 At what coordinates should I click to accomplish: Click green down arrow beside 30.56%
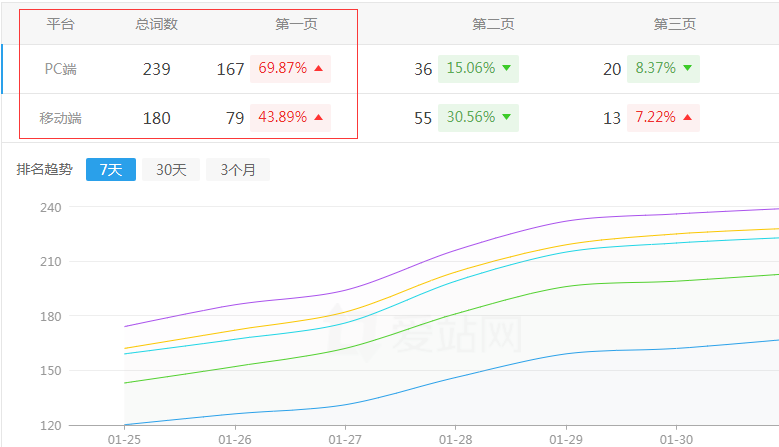coord(506,118)
